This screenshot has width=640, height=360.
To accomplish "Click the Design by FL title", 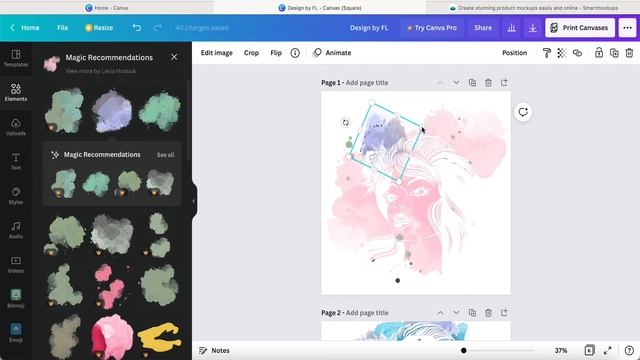I will click(x=369, y=28).
